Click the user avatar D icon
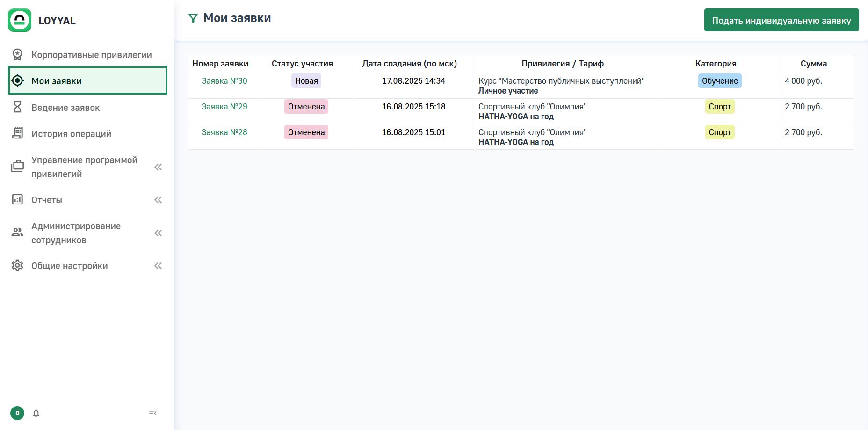The image size is (868, 430). coord(17,413)
